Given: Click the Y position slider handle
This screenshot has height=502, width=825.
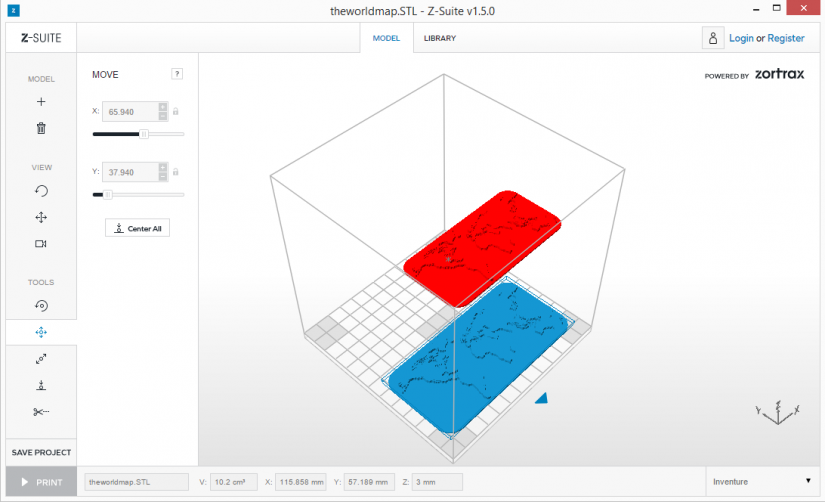Looking at the screenshot, I should coord(108,195).
